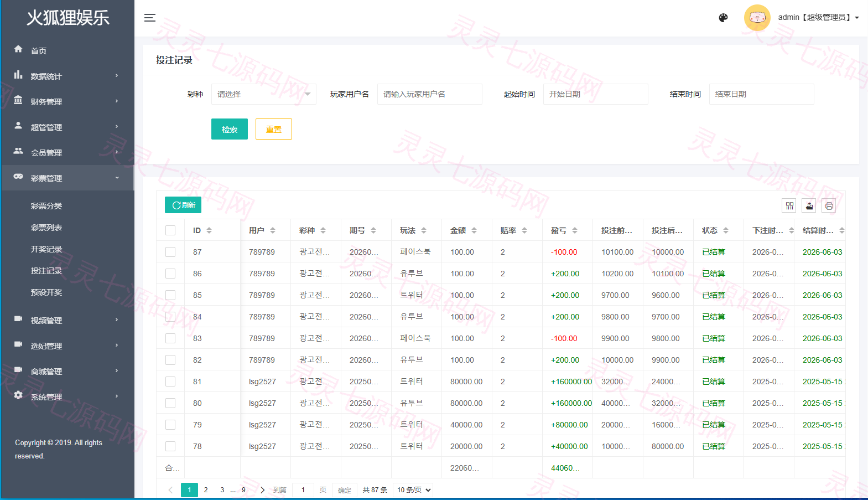Viewport: 868px width, 500px height.
Task: Check the checkbox for row ID 87
Action: point(170,252)
